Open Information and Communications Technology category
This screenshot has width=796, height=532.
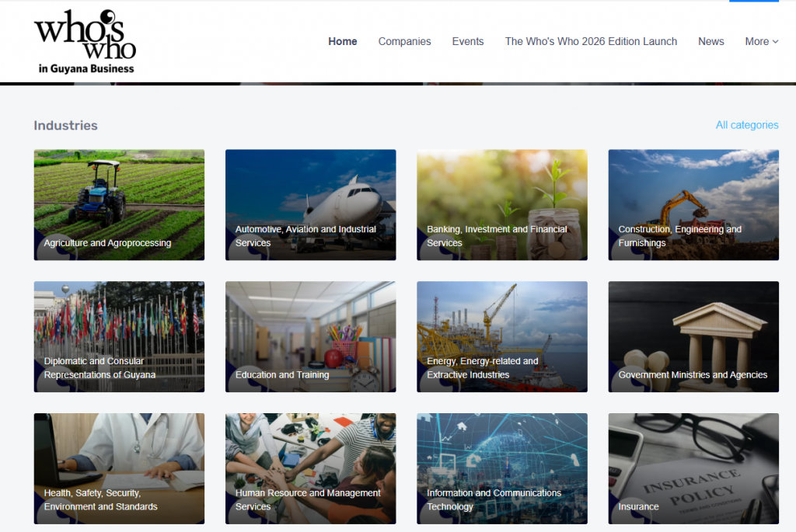coord(501,468)
